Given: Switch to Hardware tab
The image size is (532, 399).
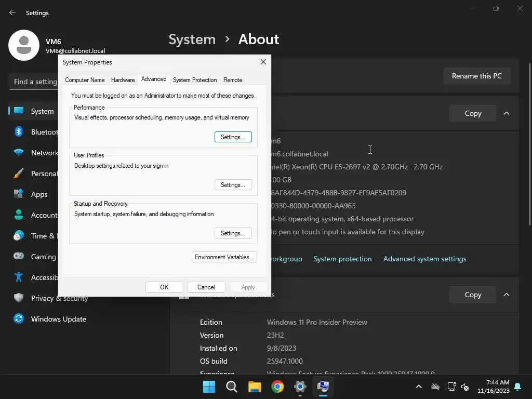Looking at the screenshot, I should click(x=123, y=79).
